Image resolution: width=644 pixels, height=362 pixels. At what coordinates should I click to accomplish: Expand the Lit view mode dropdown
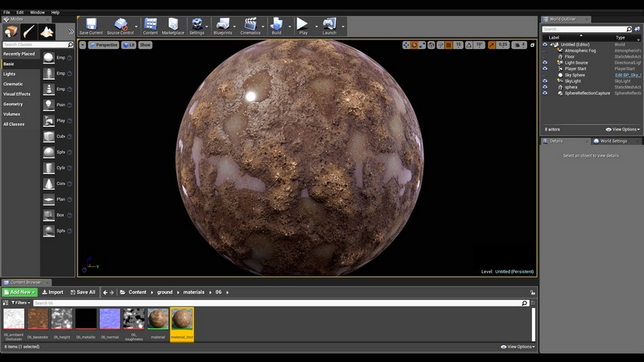pyautogui.click(x=129, y=45)
